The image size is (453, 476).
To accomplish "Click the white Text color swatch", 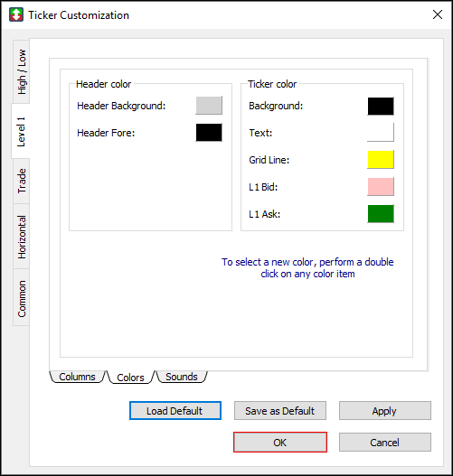I will pos(381,133).
